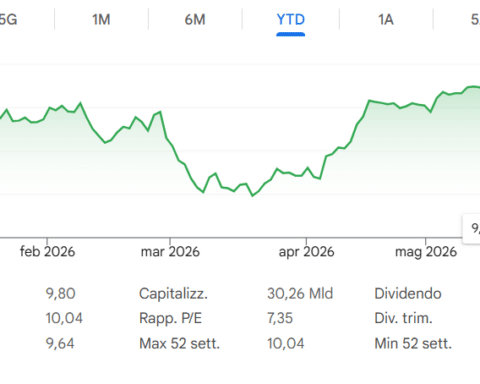Click the 'Min 52 sett.' label
This screenshot has width=480, height=384.
(x=413, y=343)
